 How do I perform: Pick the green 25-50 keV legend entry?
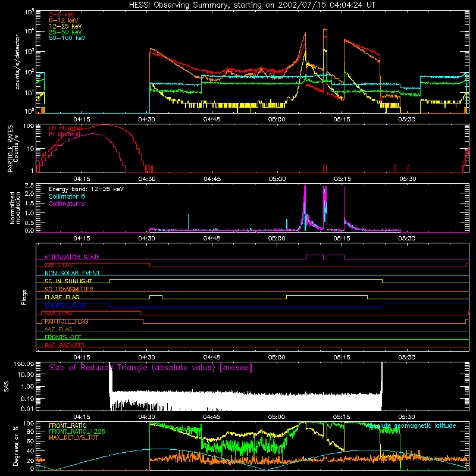[x=65, y=32]
